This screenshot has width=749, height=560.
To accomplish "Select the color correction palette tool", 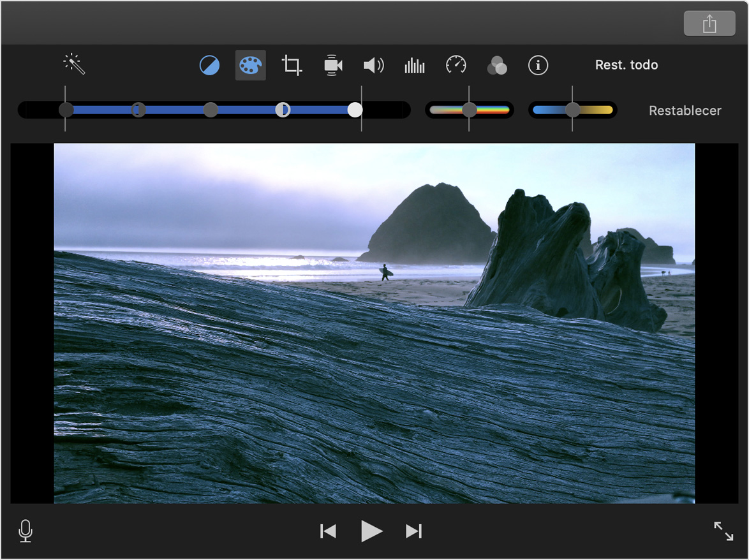I will 250,64.
